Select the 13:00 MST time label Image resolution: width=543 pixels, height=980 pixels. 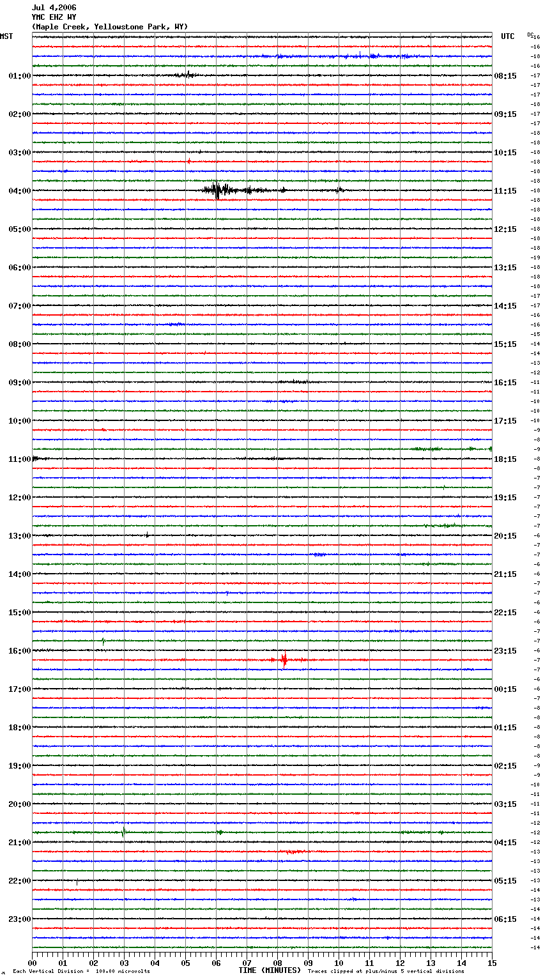[x=20, y=536]
